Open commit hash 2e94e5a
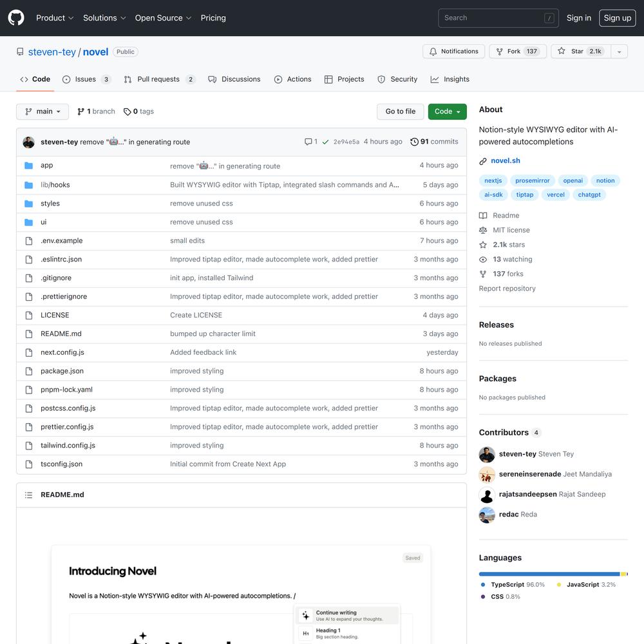Screen dimensions: 644x644 pyautogui.click(x=346, y=142)
